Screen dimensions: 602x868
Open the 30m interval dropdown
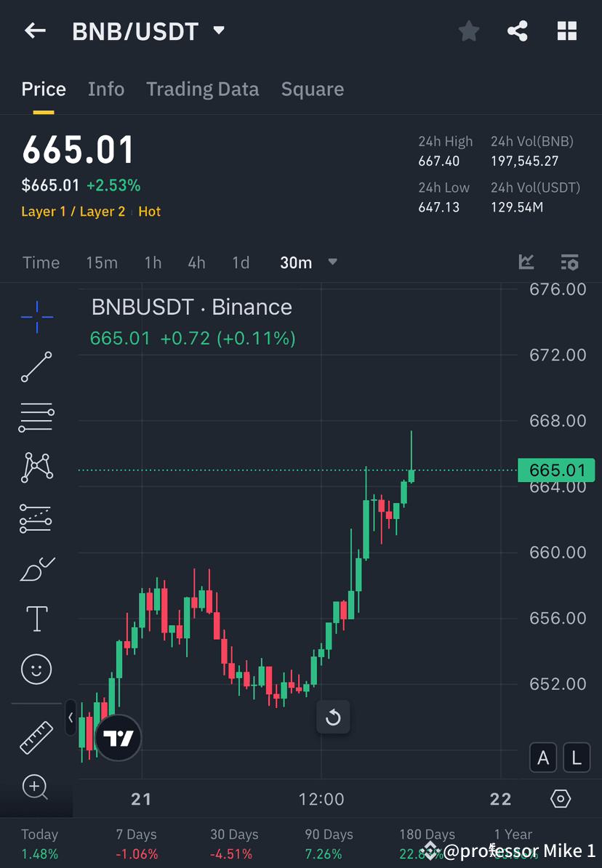[x=308, y=262]
